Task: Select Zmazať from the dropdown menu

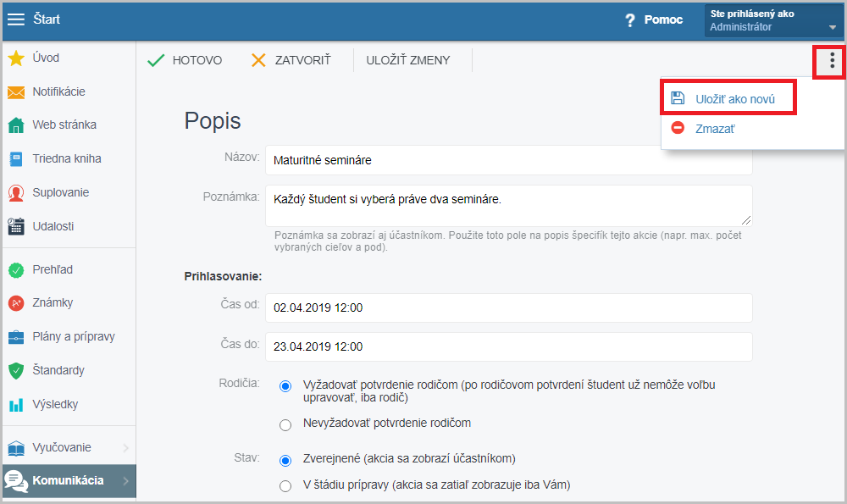Action: pyautogui.click(x=715, y=129)
